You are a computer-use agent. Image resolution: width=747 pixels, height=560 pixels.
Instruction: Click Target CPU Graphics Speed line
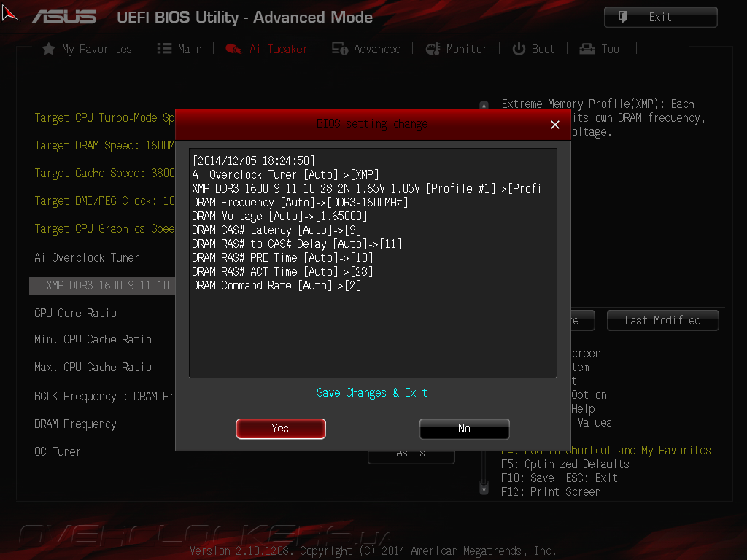(x=105, y=228)
